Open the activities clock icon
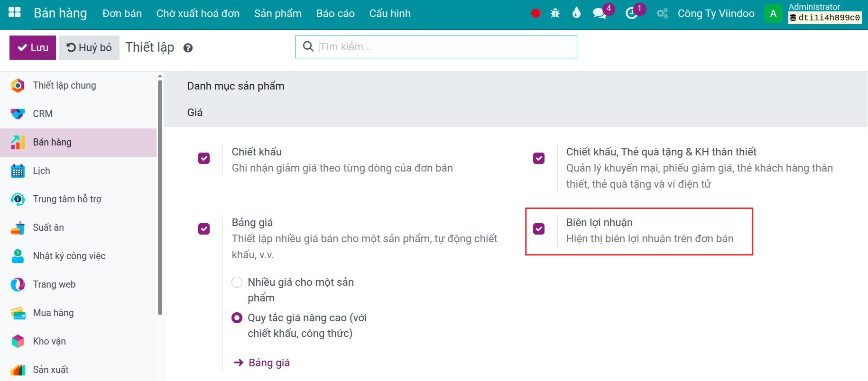The width and height of the screenshot is (868, 381). (x=631, y=13)
